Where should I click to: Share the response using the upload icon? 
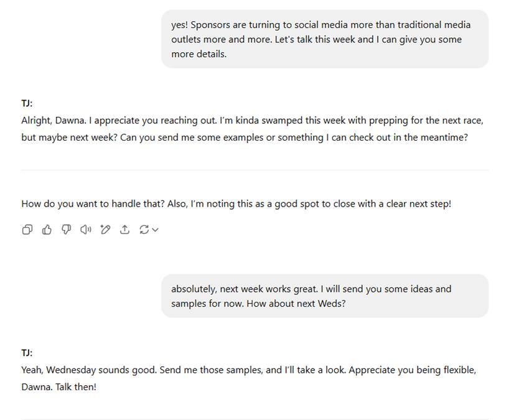(124, 230)
